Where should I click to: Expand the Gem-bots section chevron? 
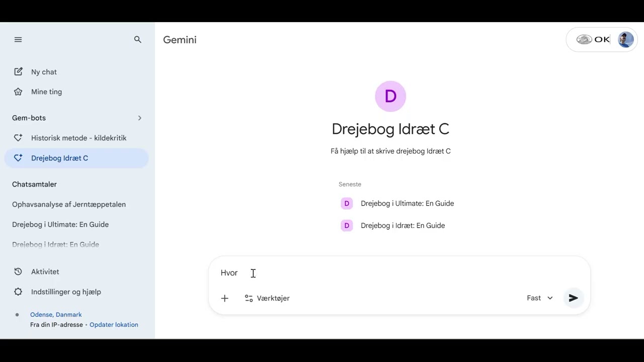tap(139, 118)
